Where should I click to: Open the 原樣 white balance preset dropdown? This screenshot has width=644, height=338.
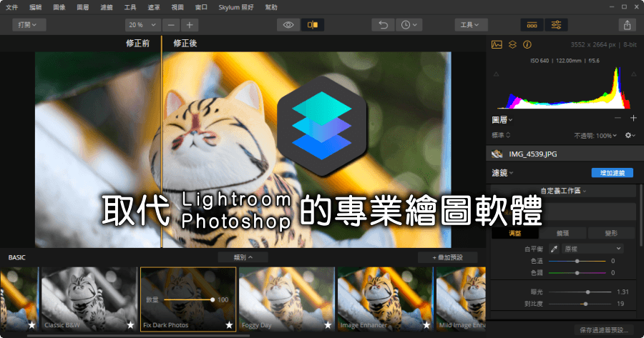point(592,249)
